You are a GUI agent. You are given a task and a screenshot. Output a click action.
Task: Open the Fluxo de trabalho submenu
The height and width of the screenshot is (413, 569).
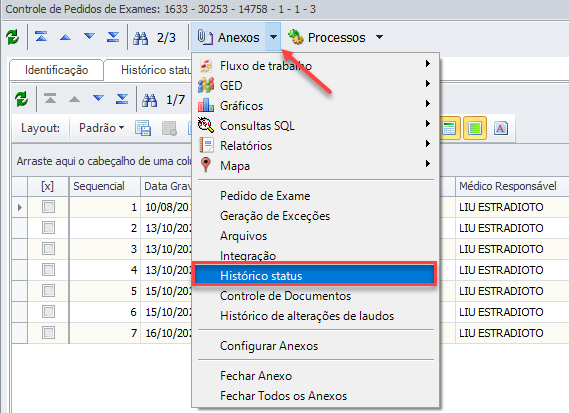[x=316, y=66]
